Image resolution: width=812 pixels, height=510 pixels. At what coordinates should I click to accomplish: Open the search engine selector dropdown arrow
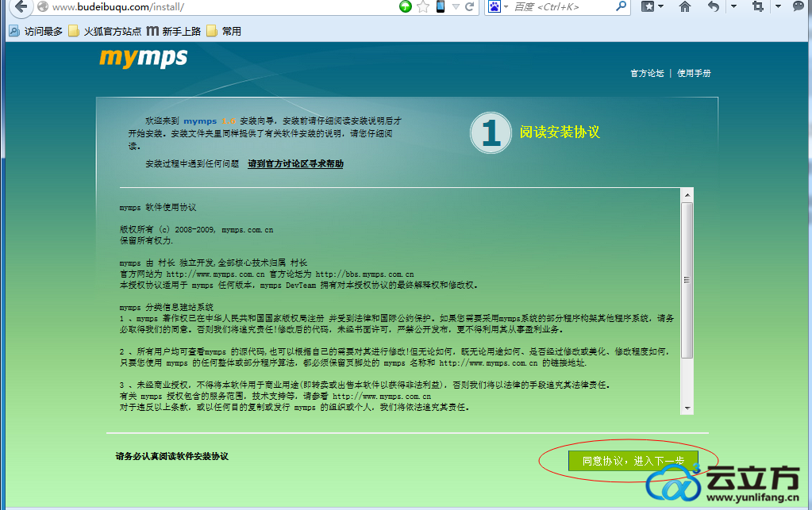pyautogui.click(x=506, y=7)
